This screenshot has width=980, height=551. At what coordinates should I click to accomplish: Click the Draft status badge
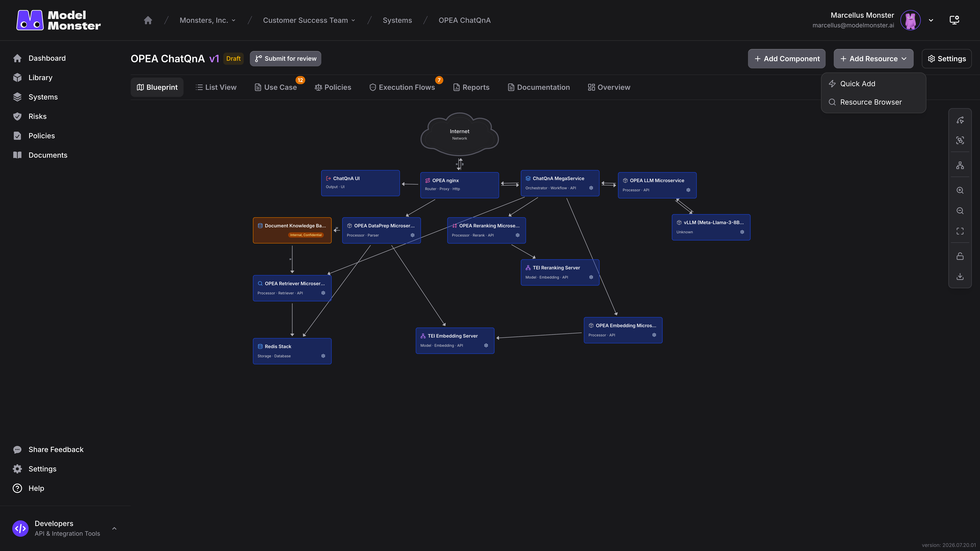(x=233, y=59)
